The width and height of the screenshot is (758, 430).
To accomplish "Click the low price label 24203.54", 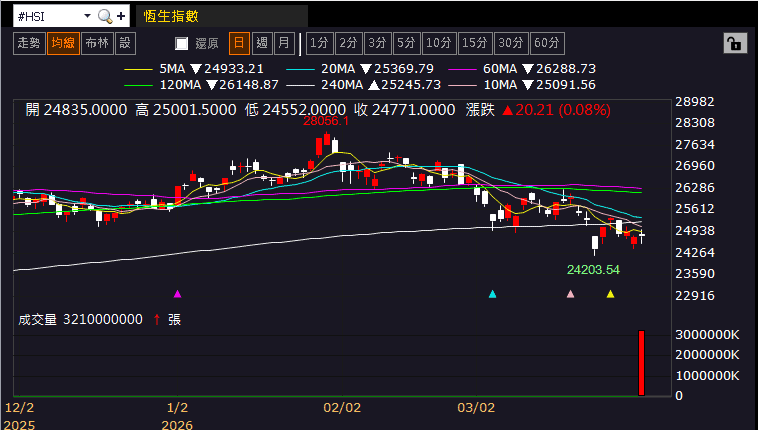I will pyautogui.click(x=593, y=269).
